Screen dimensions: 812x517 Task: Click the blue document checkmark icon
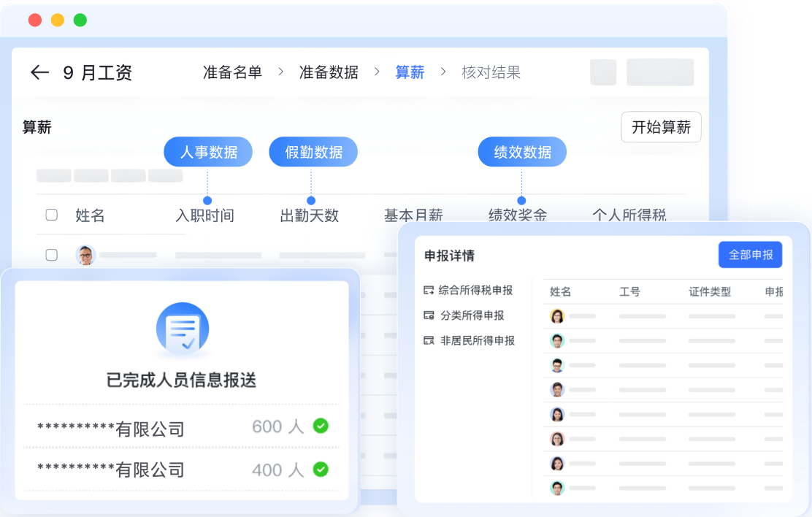(x=182, y=330)
